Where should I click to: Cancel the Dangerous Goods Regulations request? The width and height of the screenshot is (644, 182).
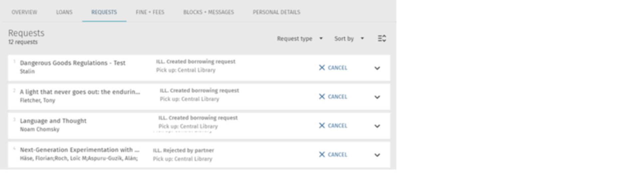(333, 68)
